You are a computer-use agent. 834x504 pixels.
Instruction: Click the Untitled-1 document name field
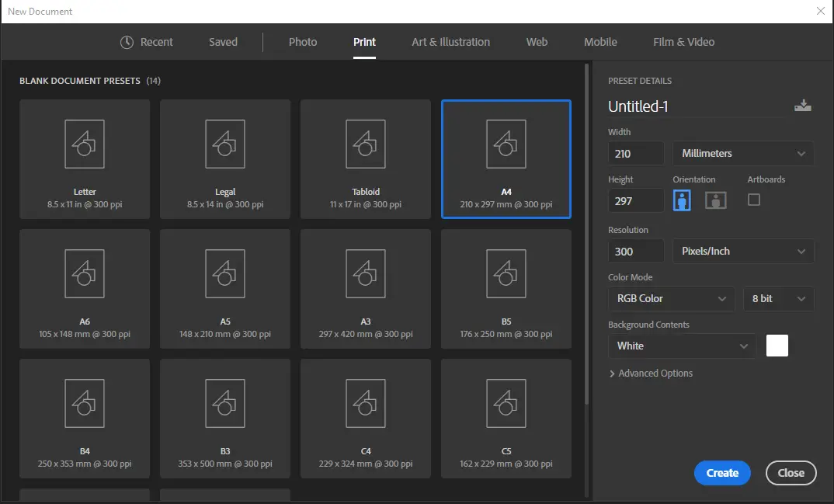697,106
